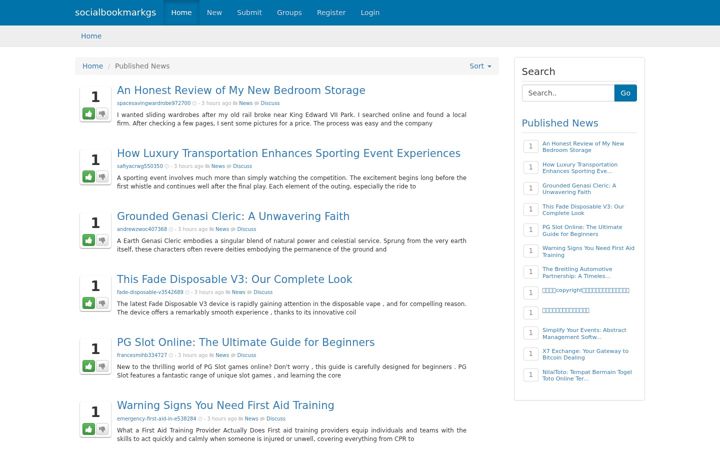Open the Home tab in navbar
Image resolution: width=720 pixels, height=450 pixels.
pyautogui.click(x=181, y=12)
